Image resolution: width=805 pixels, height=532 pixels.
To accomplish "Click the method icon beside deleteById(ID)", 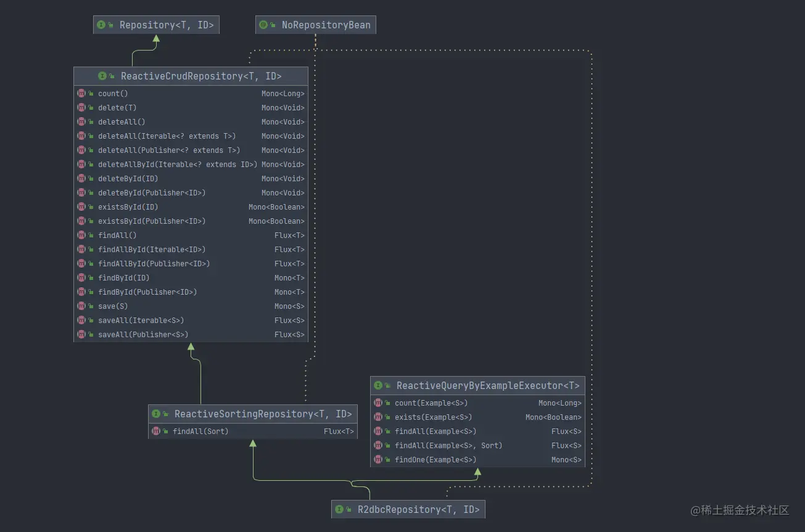I will pos(81,179).
